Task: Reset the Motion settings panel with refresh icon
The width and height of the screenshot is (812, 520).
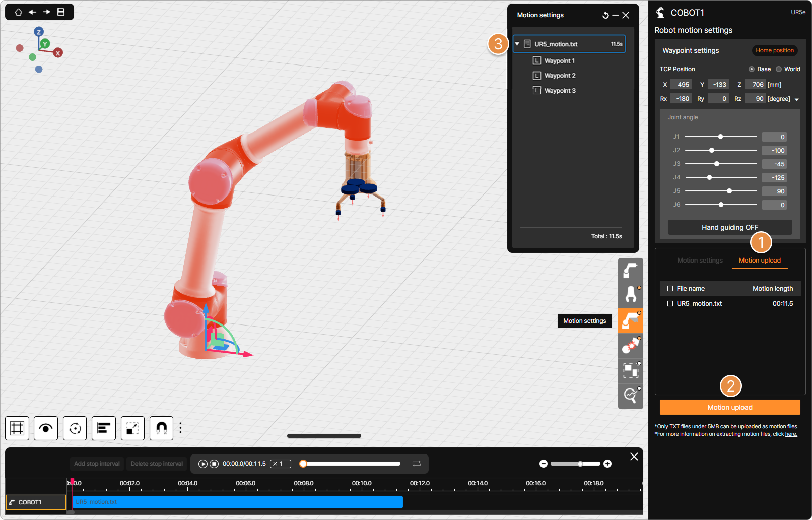Action: click(605, 15)
